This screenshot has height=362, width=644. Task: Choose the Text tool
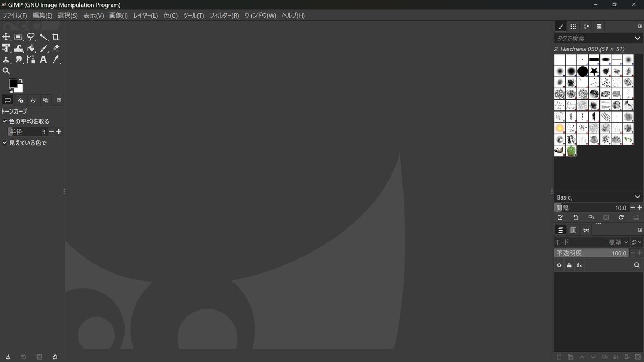coord(43,60)
